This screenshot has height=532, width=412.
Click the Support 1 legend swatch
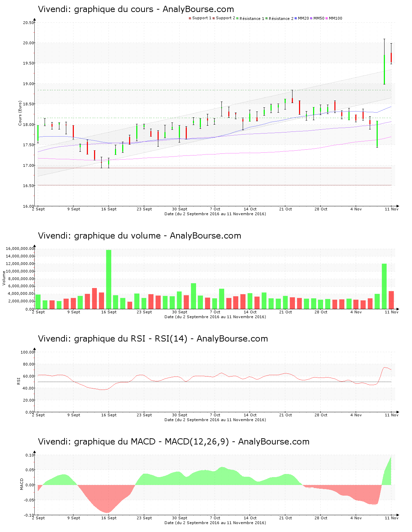coord(190,18)
